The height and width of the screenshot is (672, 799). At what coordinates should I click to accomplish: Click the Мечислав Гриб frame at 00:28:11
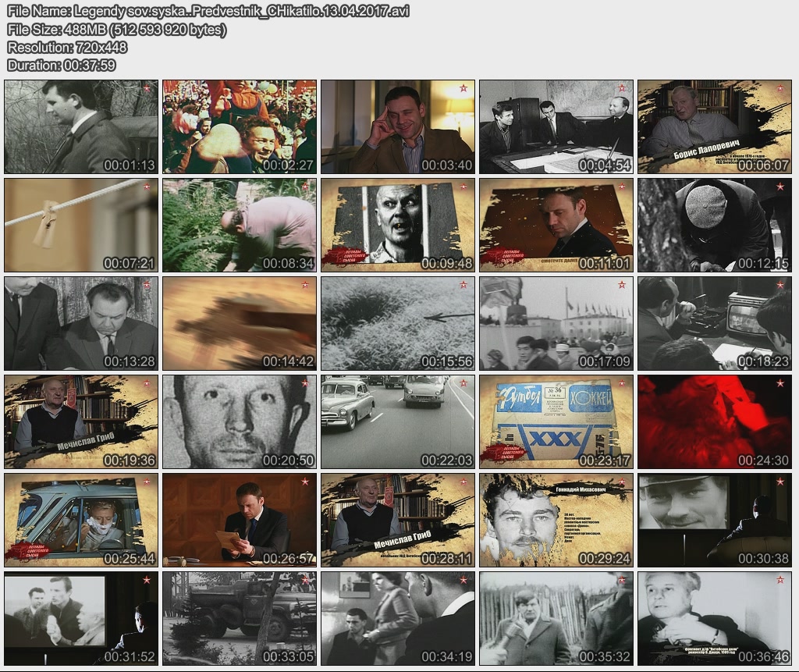pyautogui.click(x=398, y=520)
